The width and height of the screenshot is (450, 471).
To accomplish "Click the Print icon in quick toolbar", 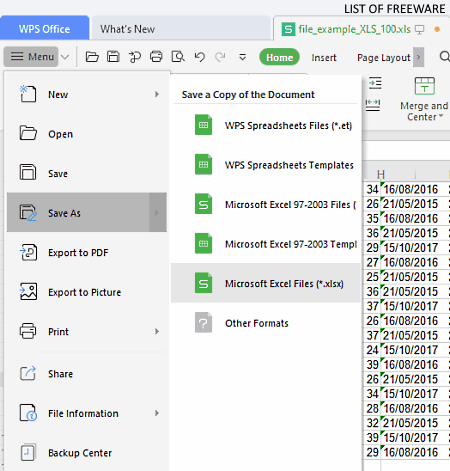I will 156,57.
